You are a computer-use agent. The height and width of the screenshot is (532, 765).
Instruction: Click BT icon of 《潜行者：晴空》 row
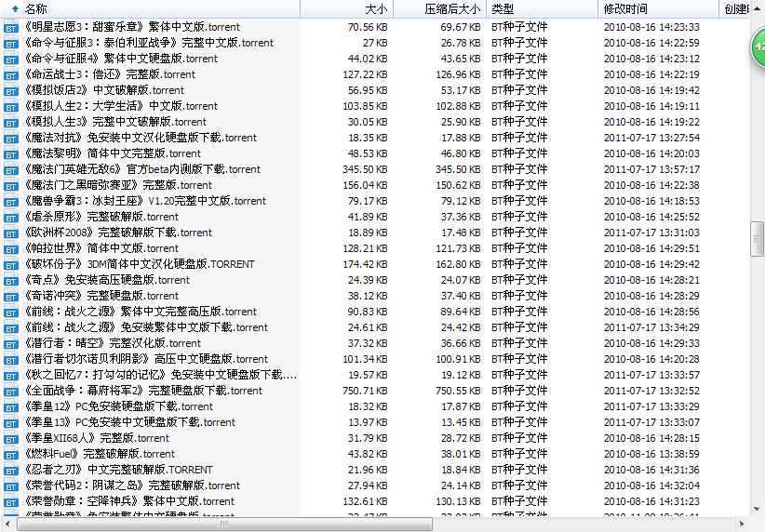pyautogui.click(x=11, y=343)
